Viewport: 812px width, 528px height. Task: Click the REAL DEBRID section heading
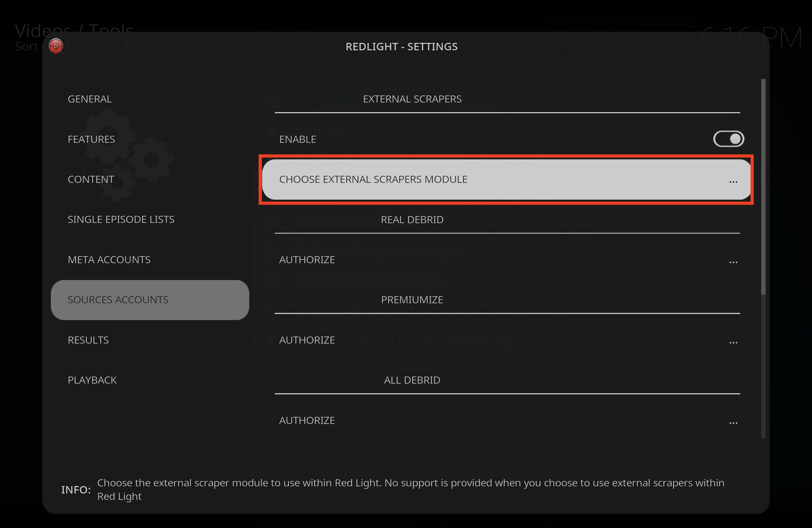tap(412, 220)
